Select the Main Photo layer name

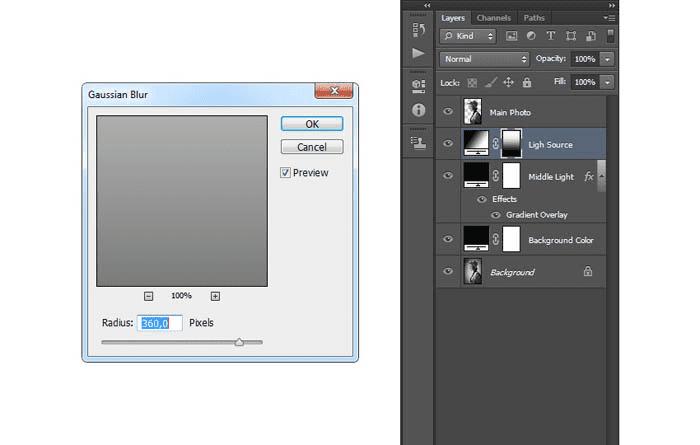pyautogui.click(x=510, y=112)
